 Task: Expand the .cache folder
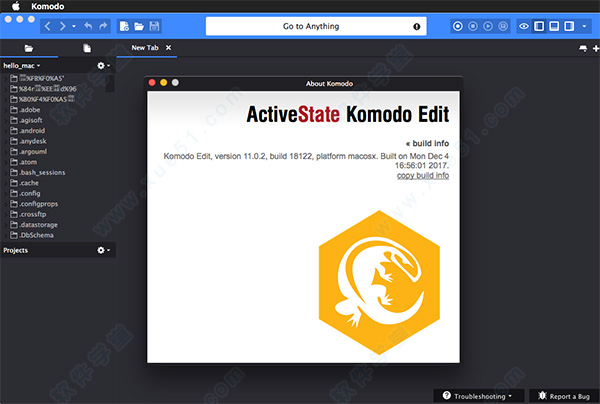pyautogui.click(x=5, y=183)
